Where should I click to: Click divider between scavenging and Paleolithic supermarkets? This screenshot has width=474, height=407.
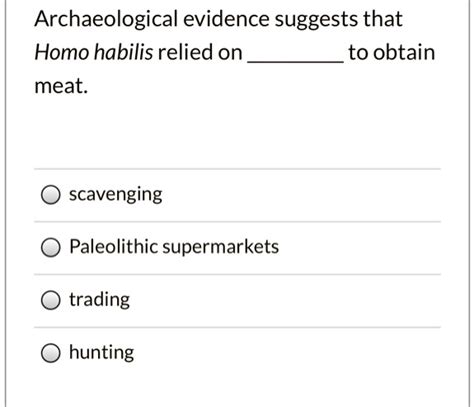tap(237, 221)
